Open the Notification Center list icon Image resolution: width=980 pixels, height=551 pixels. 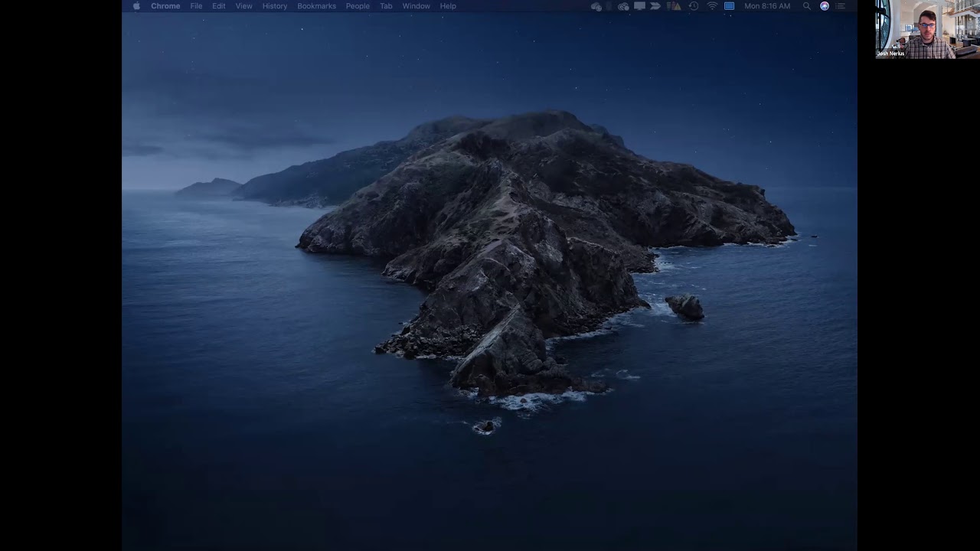click(x=841, y=6)
